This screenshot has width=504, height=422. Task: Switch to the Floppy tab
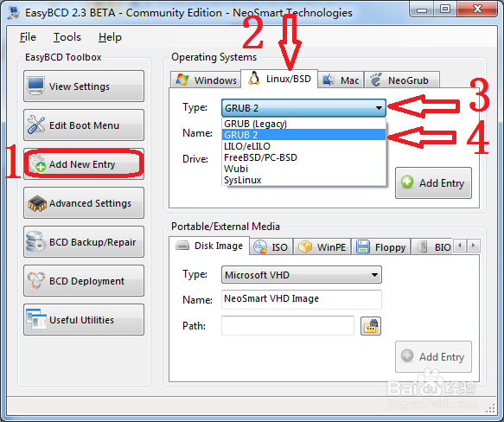coord(381,246)
